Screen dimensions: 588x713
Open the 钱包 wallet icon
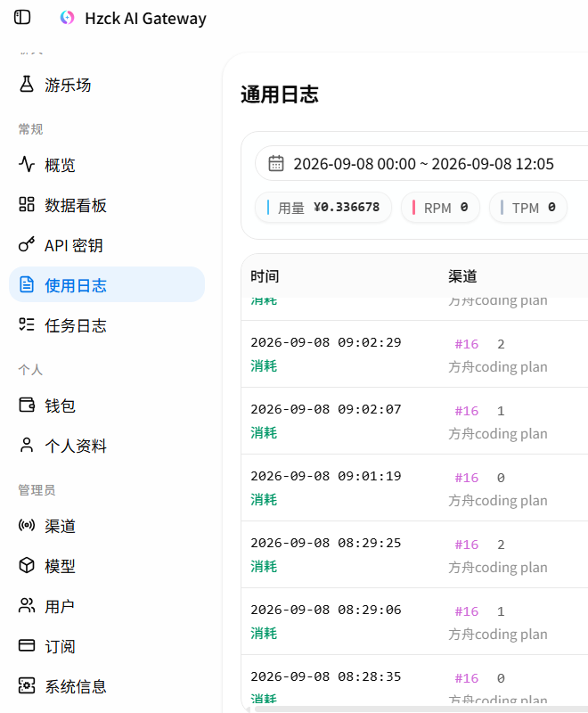pyautogui.click(x=27, y=405)
